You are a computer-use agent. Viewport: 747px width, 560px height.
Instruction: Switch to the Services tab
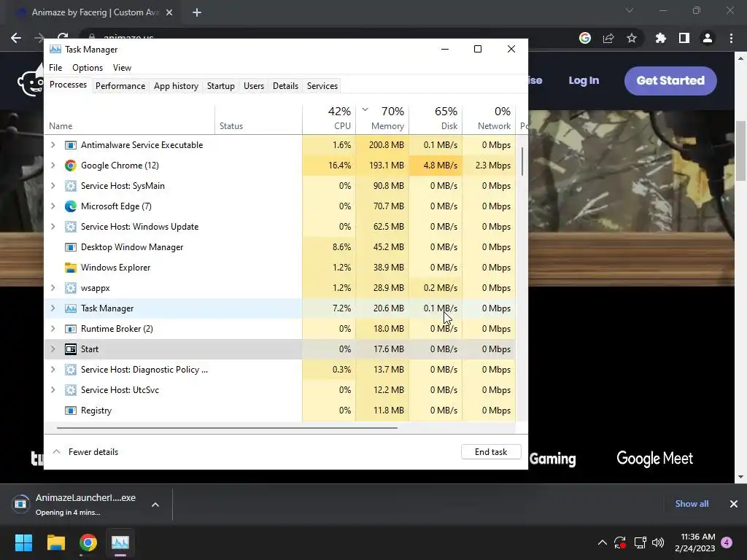[322, 86]
